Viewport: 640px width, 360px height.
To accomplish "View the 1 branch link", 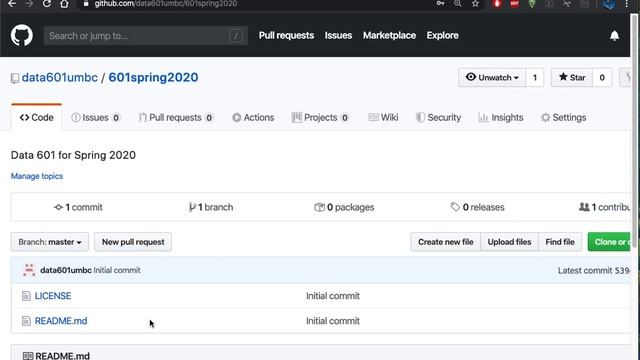I will point(211,207).
